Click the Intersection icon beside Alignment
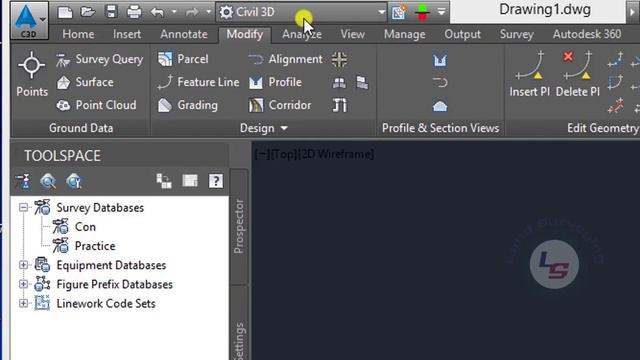Screen dimensions: 640x360 tap(339, 60)
